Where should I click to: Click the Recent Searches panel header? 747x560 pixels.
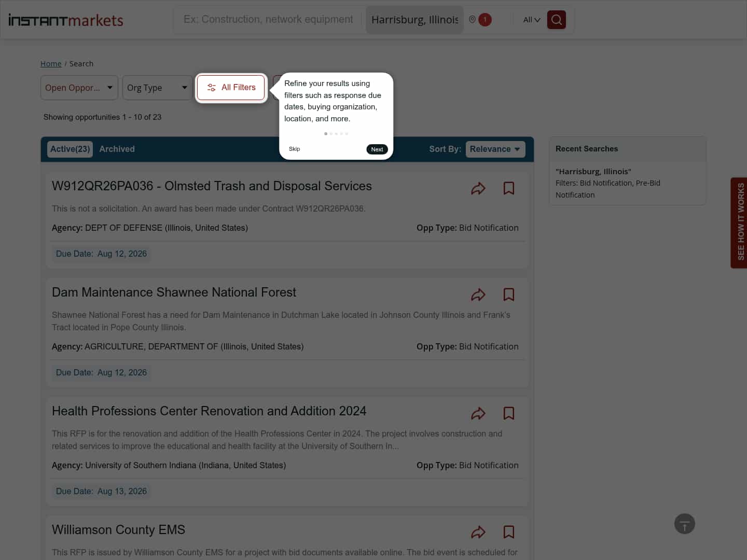[x=628, y=149]
